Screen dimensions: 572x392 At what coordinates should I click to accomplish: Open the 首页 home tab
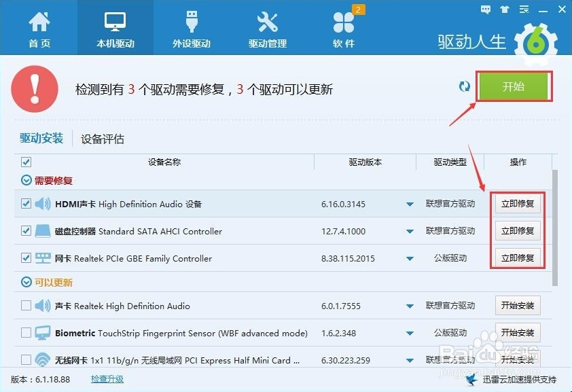[39, 29]
